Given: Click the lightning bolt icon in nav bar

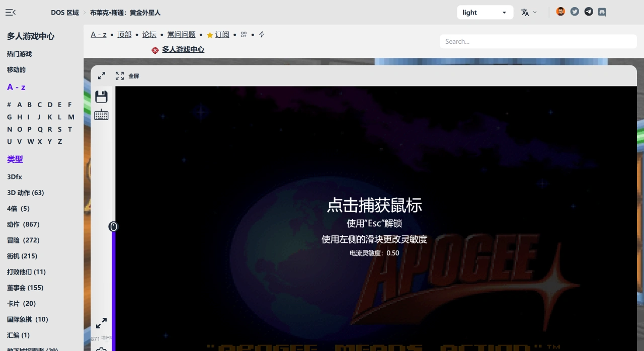Looking at the screenshot, I should click(x=262, y=35).
